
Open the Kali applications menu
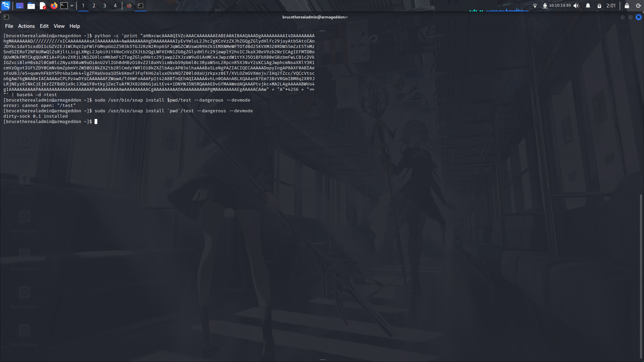pyautogui.click(x=6, y=5)
